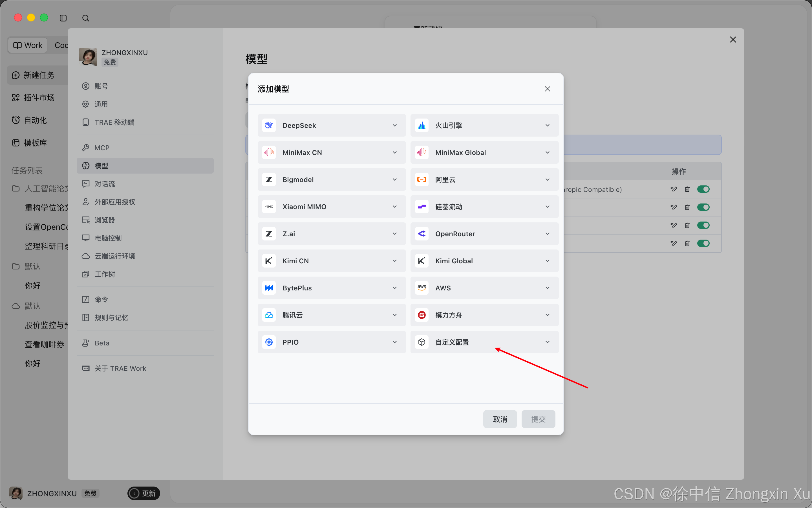Expand the MiniMax CN dropdown chevron
The image size is (812, 508).
[x=395, y=152]
